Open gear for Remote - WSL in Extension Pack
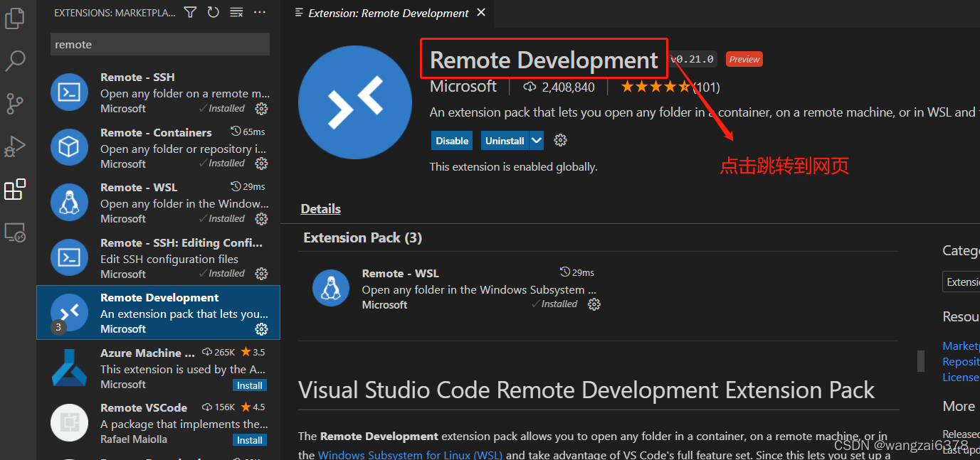 click(594, 304)
